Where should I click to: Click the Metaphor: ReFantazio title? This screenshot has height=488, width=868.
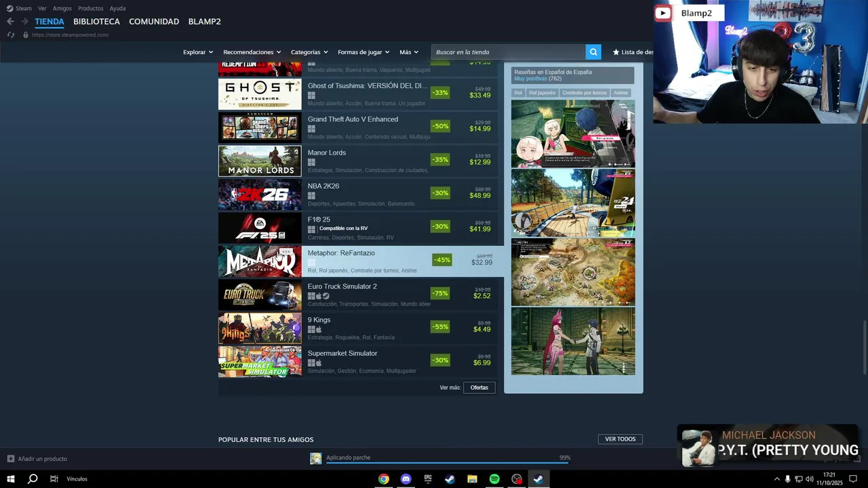coord(341,253)
